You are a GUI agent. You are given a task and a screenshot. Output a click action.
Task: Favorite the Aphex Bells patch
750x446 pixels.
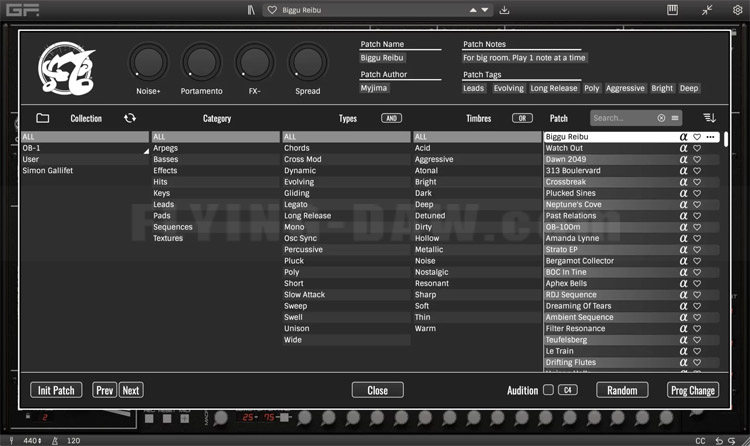[697, 283]
